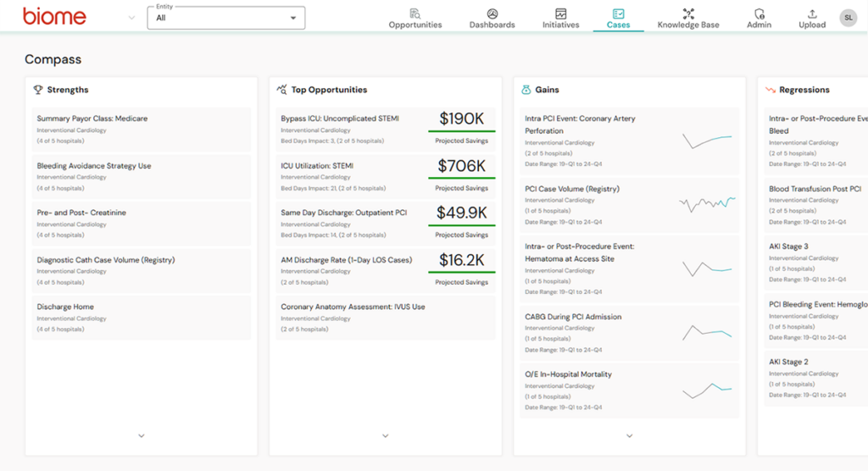Image resolution: width=868 pixels, height=471 pixels.
Task: Expand more items in Strengths panel
Action: [142, 436]
